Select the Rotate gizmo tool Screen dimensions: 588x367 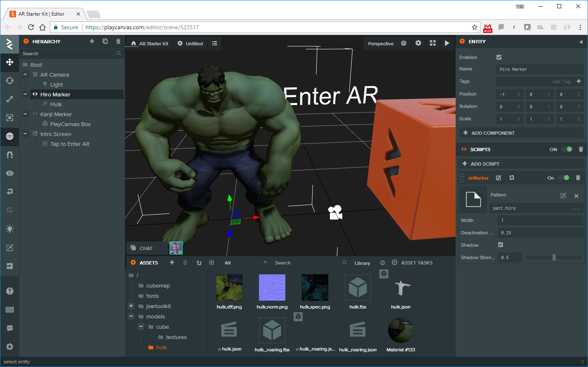pyautogui.click(x=9, y=81)
